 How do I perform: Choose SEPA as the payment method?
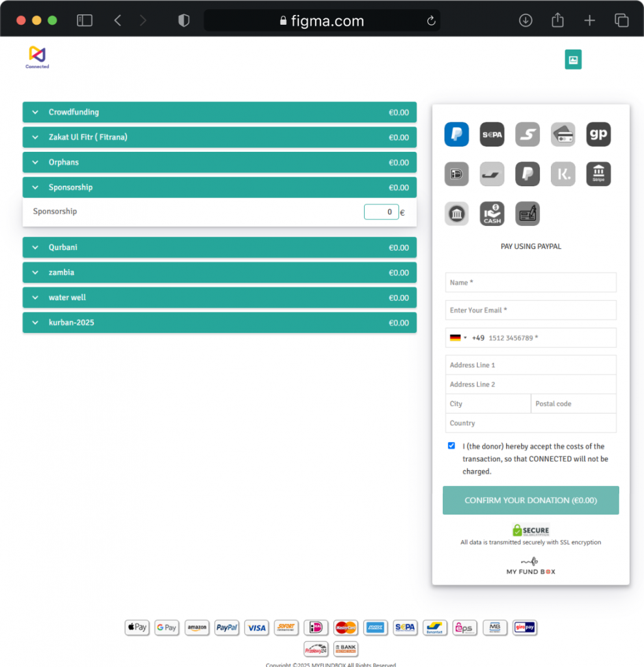pos(492,134)
